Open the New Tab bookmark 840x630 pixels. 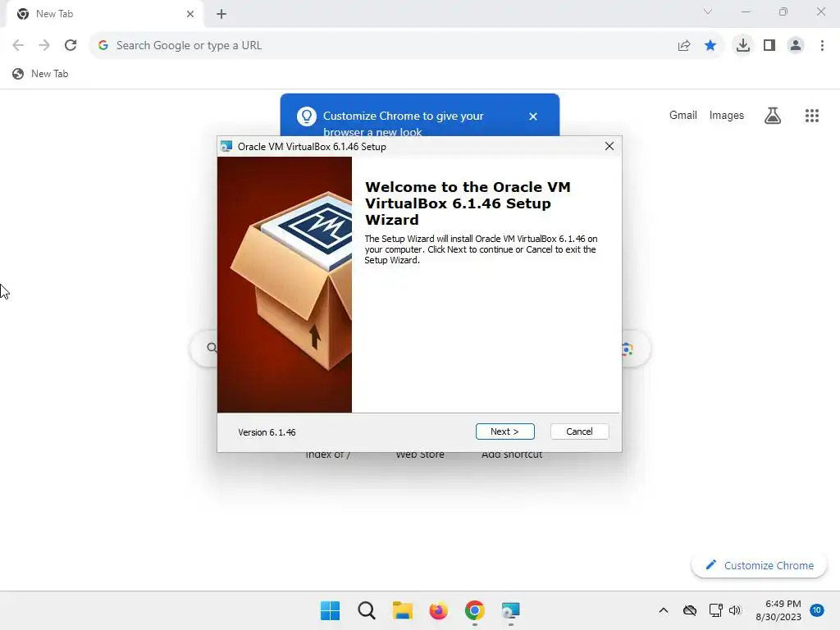pos(41,74)
